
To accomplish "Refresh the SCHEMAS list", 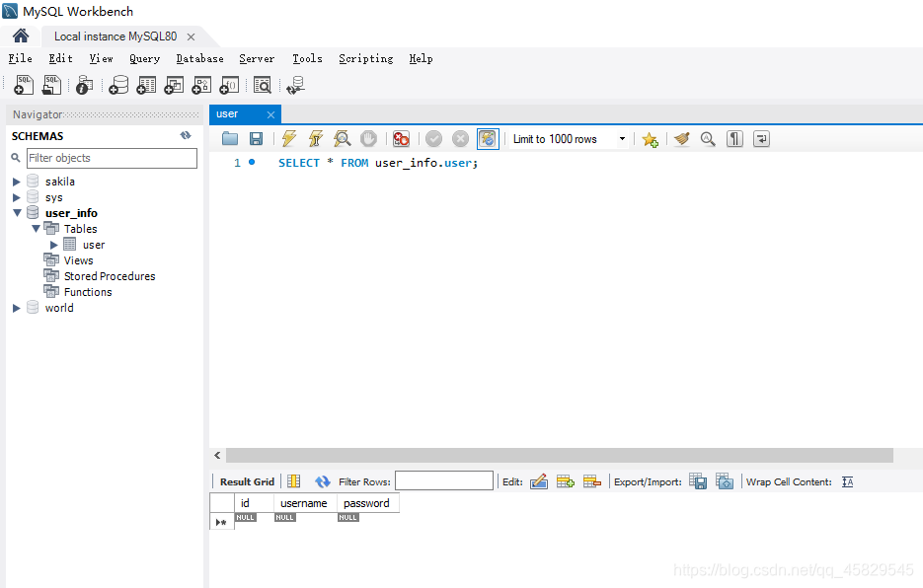I will [x=186, y=135].
